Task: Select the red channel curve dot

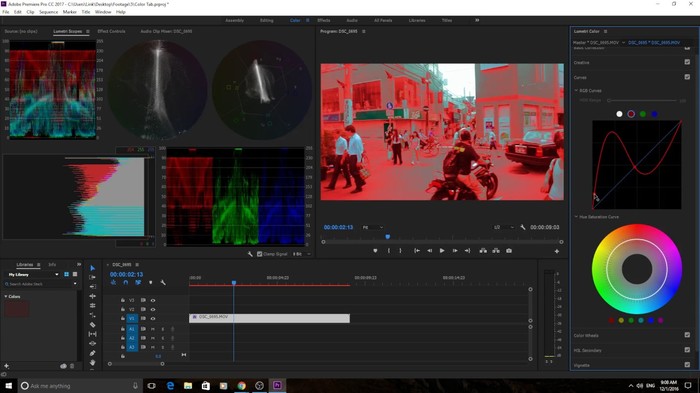Action: coord(631,114)
